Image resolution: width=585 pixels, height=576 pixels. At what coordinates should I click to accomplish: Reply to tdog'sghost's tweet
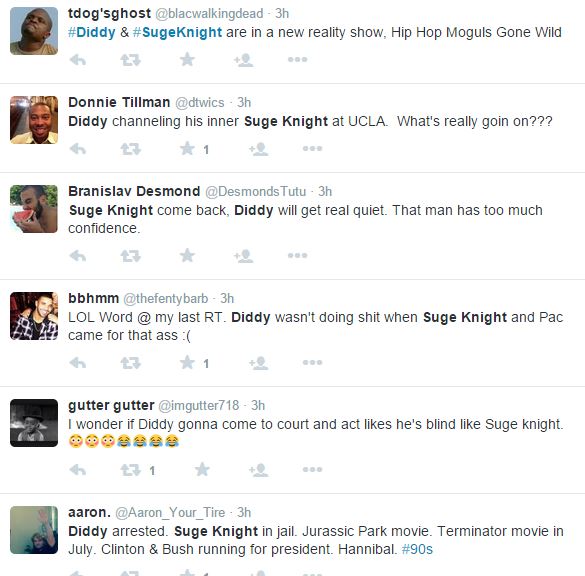point(78,60)
